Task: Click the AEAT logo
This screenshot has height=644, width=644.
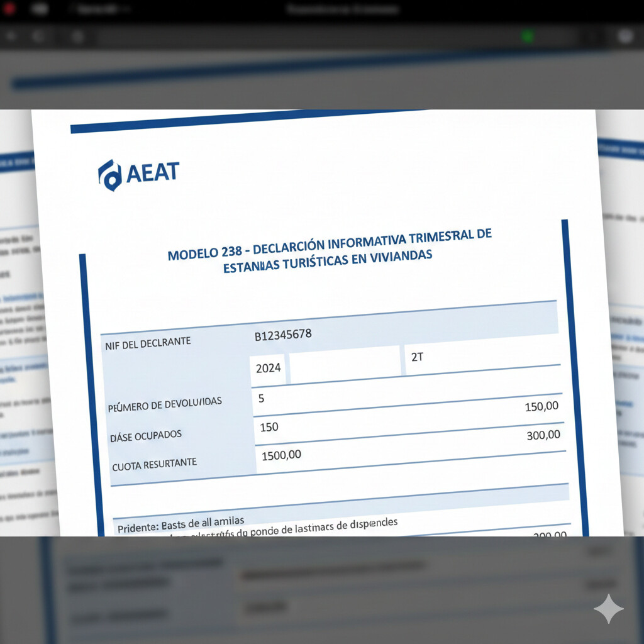Action: click(138, 175)
